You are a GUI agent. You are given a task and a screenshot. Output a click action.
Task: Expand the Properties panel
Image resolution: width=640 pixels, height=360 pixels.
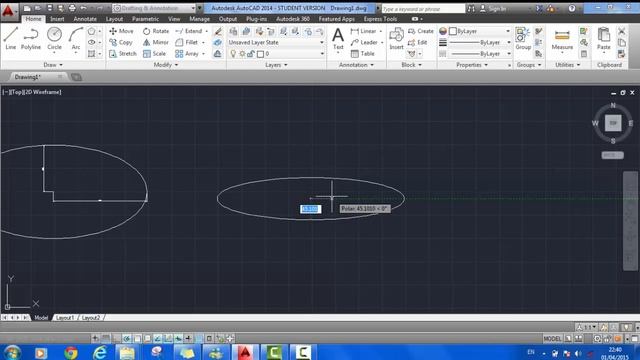point(472,65)
